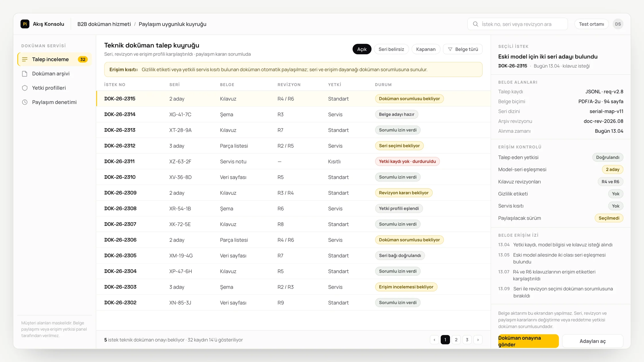Select request DOK-26-2312

click(x=293, y=146)
